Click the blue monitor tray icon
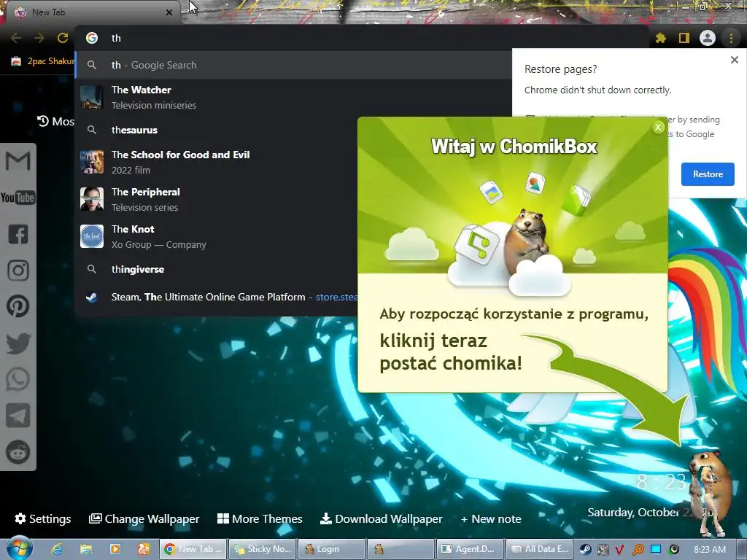This screenshot has height=560, width=747. click(x=656, y=550)
